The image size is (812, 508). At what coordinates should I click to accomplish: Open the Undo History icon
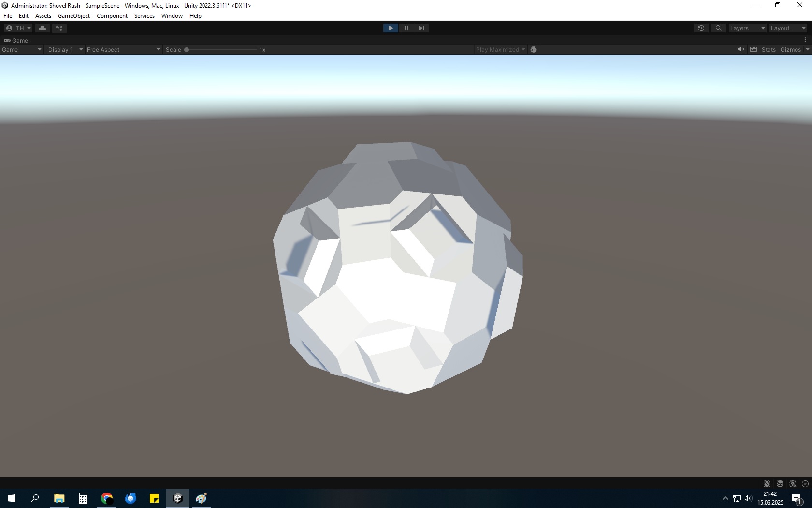coord(701,28)
